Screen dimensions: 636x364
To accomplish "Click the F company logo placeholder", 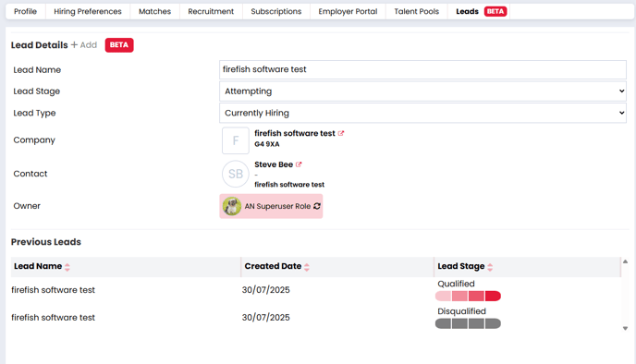I will 236,140.
